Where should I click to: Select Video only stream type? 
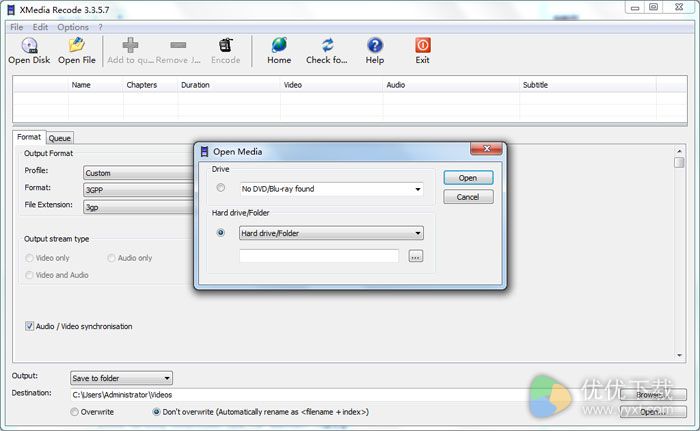click(29, 258)
